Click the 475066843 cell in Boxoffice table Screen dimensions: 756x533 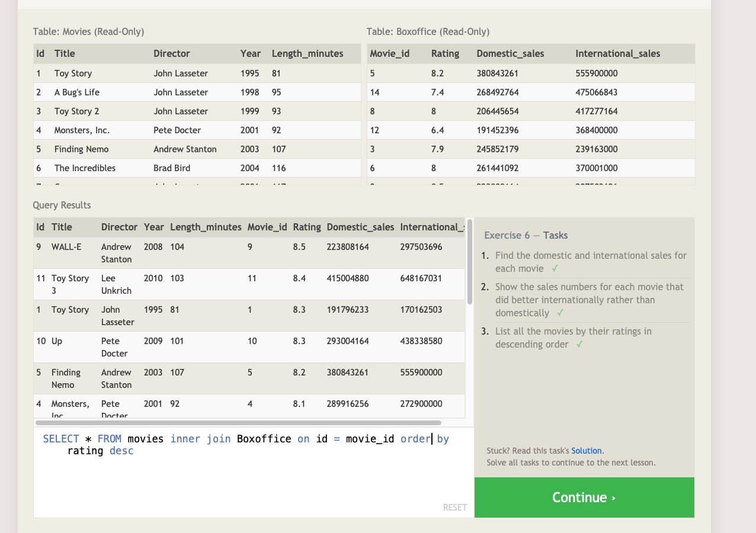(x=597, y=92)
